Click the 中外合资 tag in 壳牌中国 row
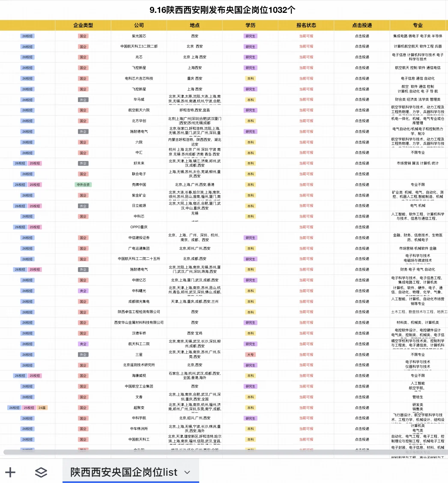Screen dimensions: 448x483 [x=83, y=185]
